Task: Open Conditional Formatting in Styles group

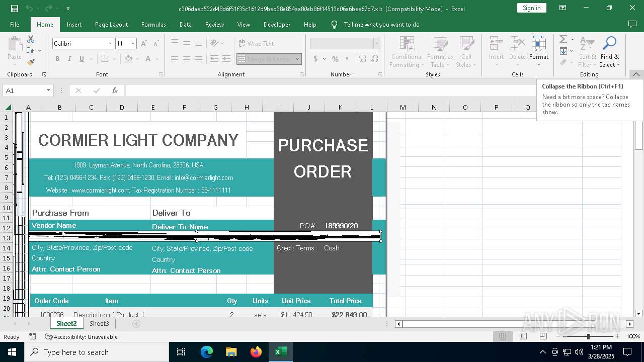Action: click(x=407, y=52)
